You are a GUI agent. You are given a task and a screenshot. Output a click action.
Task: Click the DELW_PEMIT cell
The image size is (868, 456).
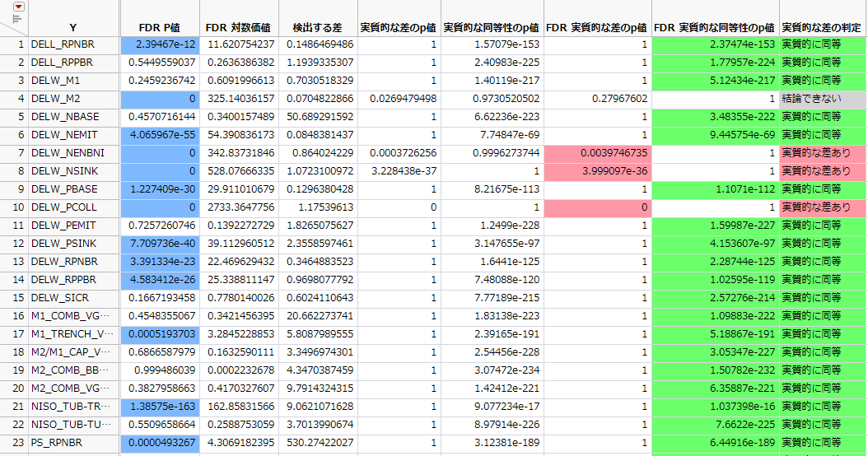73,226
